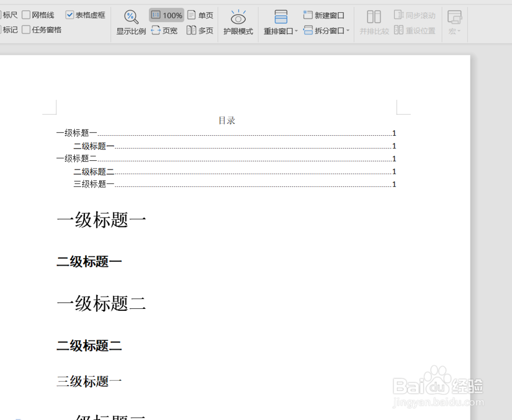Screen dimensions: 512x420
Task: Click the 三级标题一 TOC entry
Action: pos(93,184)
